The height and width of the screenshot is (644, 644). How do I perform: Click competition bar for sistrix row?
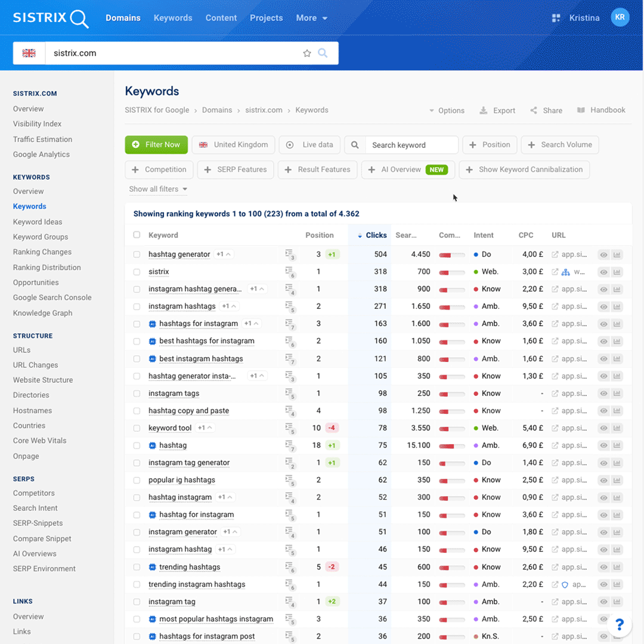point(452,273)
